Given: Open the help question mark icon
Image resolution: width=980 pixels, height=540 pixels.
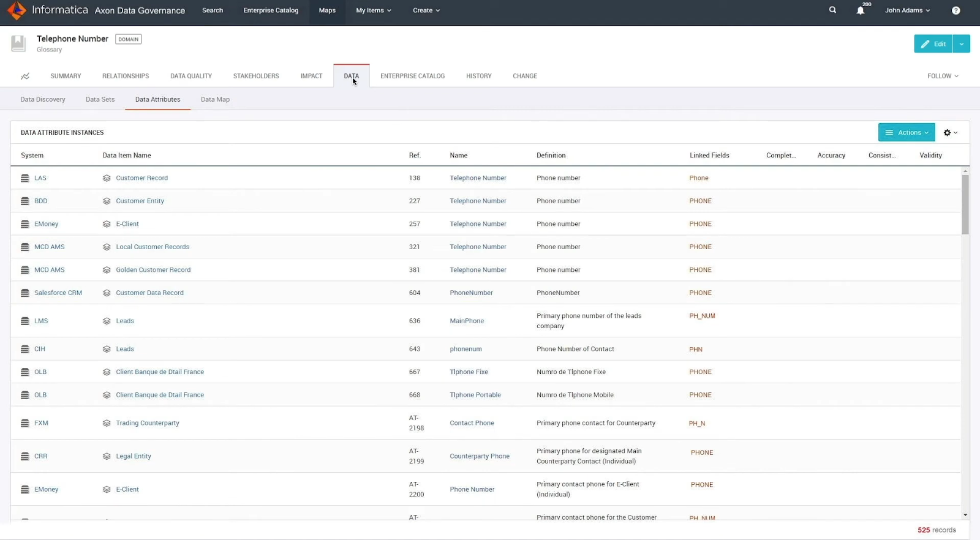Looking at the screenshot, I should 956,10.
